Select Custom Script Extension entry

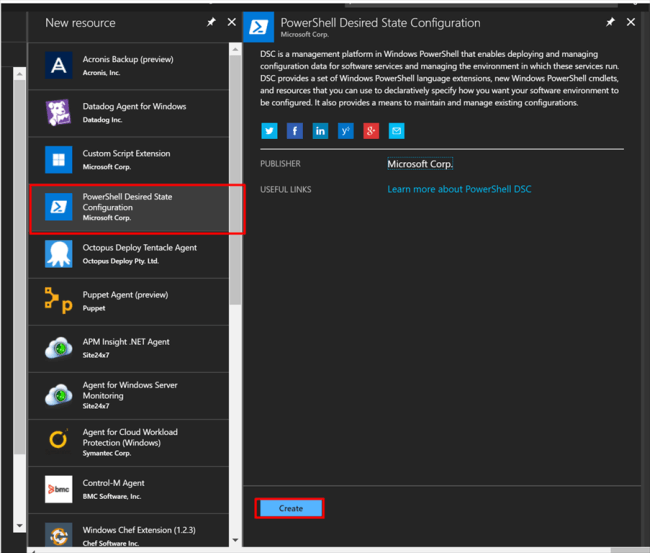129,160
